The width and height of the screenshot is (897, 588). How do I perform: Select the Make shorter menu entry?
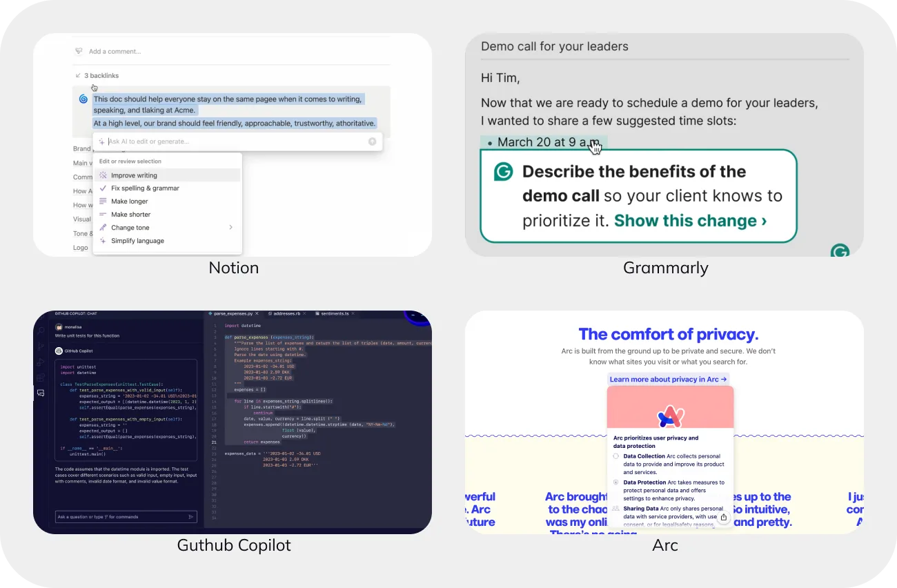[168, 215]
